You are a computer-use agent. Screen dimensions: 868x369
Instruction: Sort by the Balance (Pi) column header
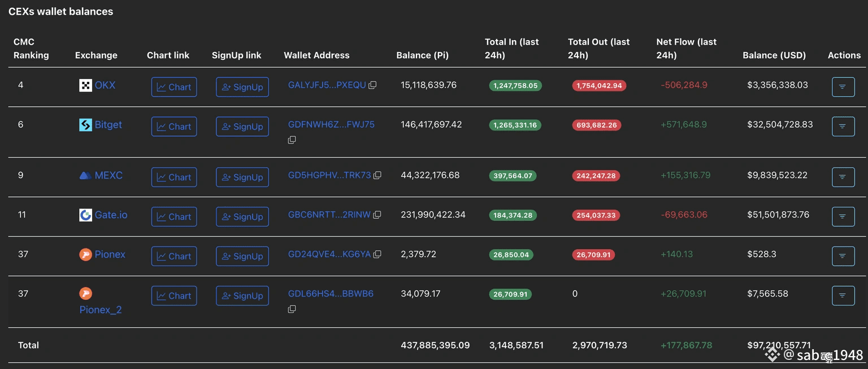point(422,55)
